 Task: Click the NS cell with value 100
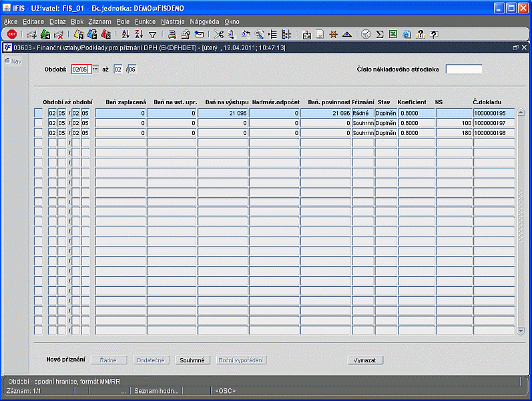coord(454,123)
